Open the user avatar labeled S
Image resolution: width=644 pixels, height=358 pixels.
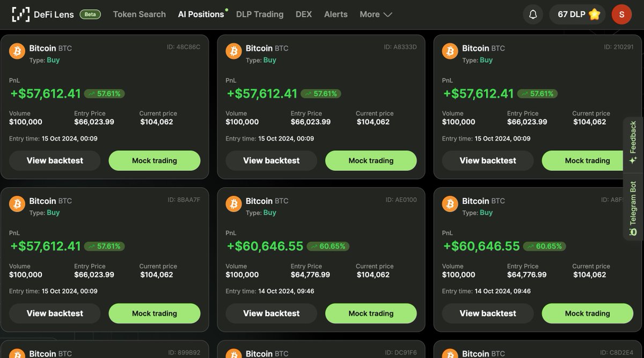(x=621, y=14)
